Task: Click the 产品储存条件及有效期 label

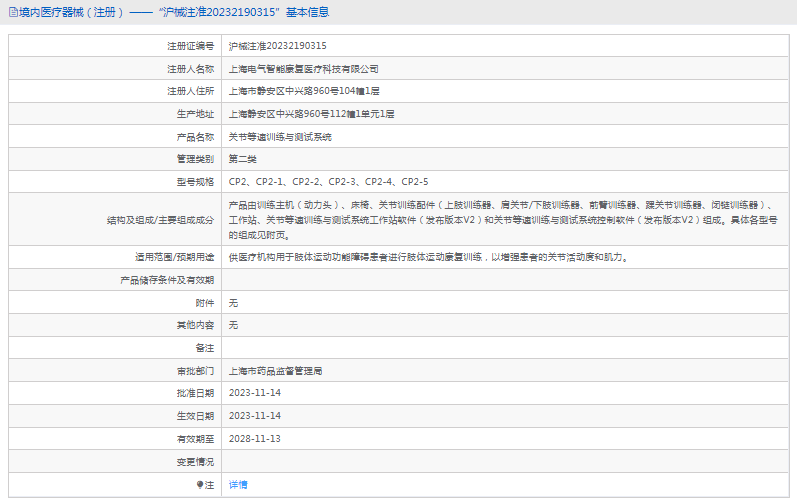Action: (167, 280)
